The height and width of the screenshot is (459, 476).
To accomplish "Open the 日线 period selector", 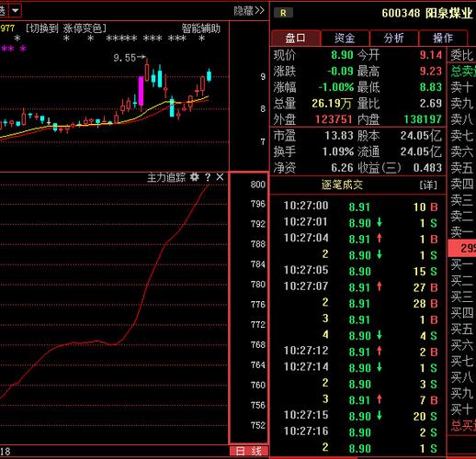I will click(249, 451).
